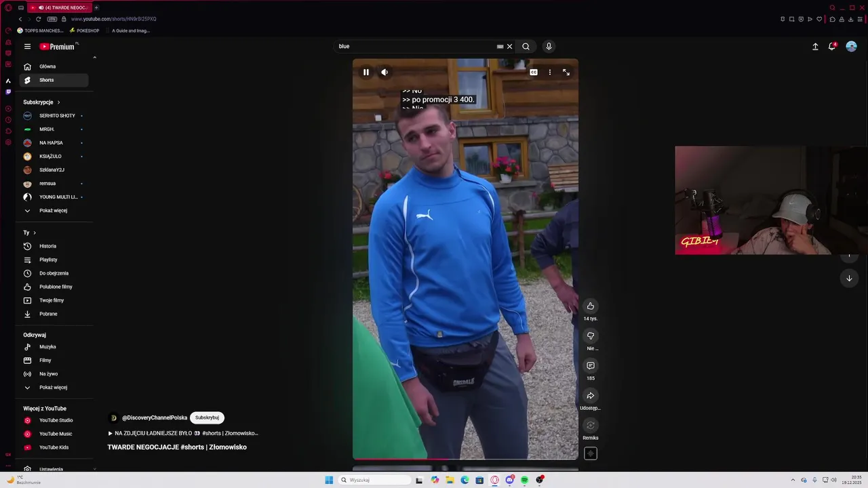This screenshot has height=488, width=868.
Task: Click the browser address bar URL
Action: 113,19
